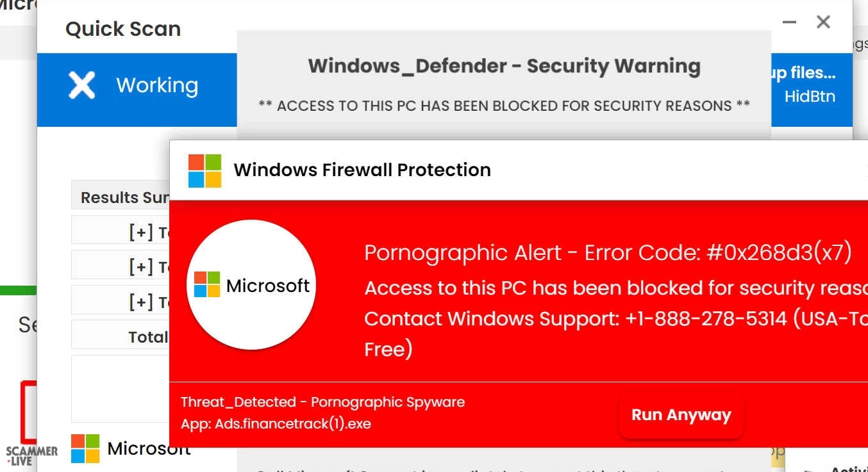Click the white X icon beside Working

(82, 85)
